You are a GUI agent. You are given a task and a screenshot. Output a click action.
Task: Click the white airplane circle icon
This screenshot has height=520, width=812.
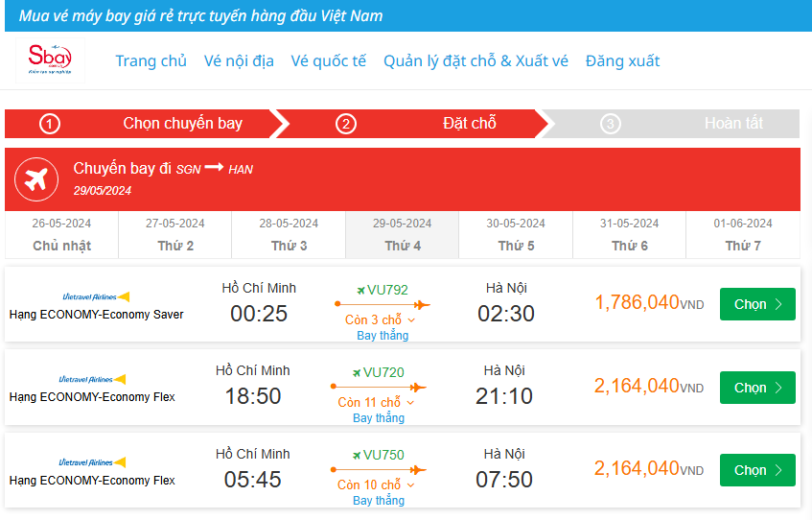tap(37, 178)
